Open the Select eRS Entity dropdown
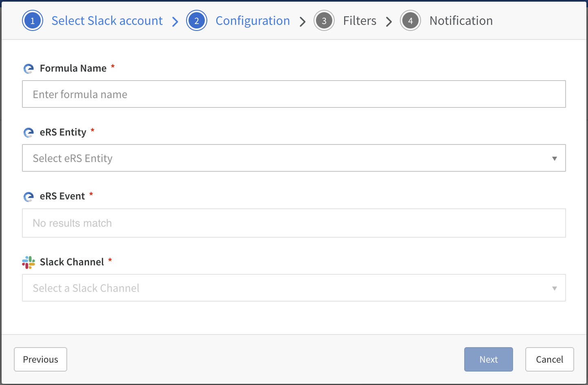 coord(294,158)
